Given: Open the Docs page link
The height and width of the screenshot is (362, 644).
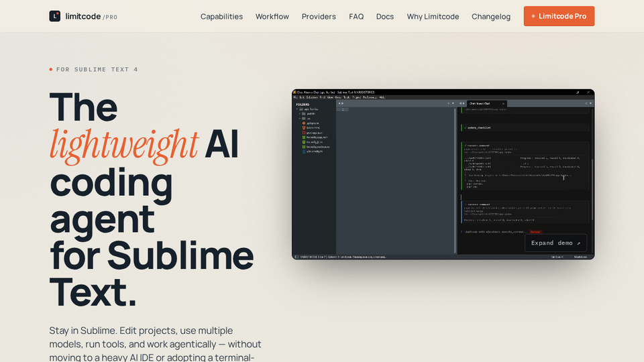Looking at the screenshot, I should [x=385, y=16].
